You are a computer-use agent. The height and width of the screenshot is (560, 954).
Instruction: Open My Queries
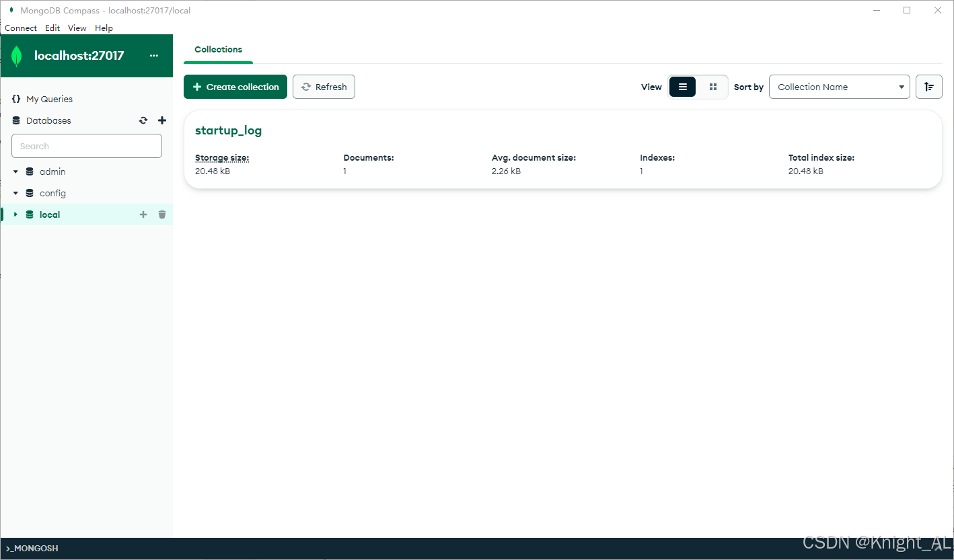49,99
